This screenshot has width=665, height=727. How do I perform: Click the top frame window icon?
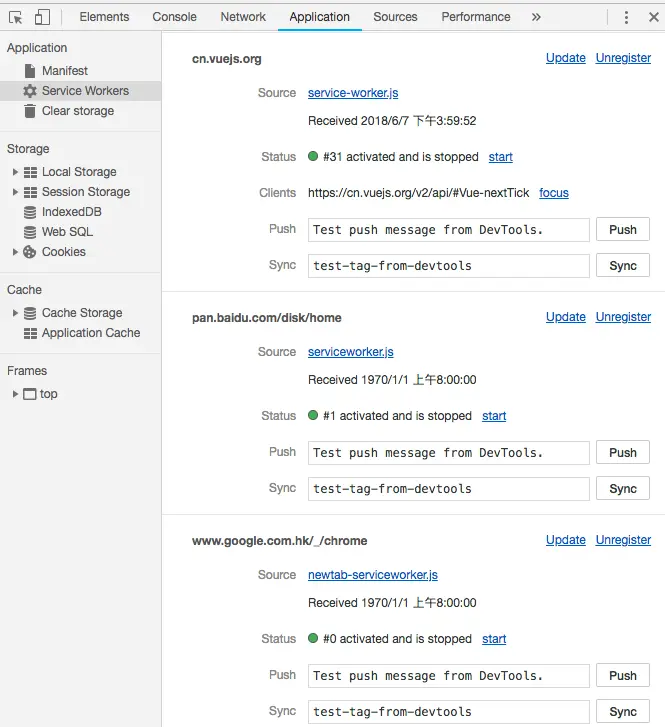(30, 394)
